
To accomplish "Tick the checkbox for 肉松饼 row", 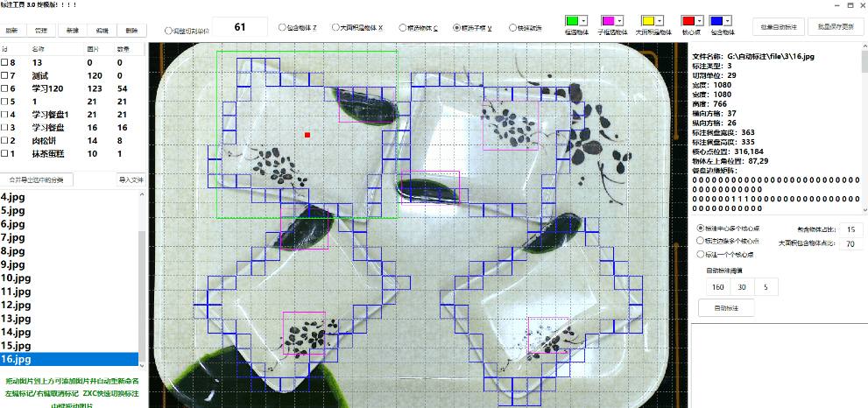I will (x=5, y=140).
